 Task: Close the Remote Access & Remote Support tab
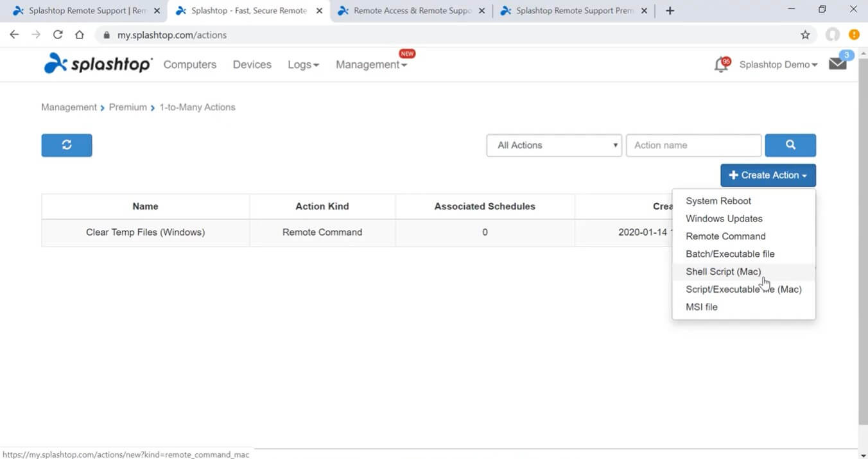482,11
